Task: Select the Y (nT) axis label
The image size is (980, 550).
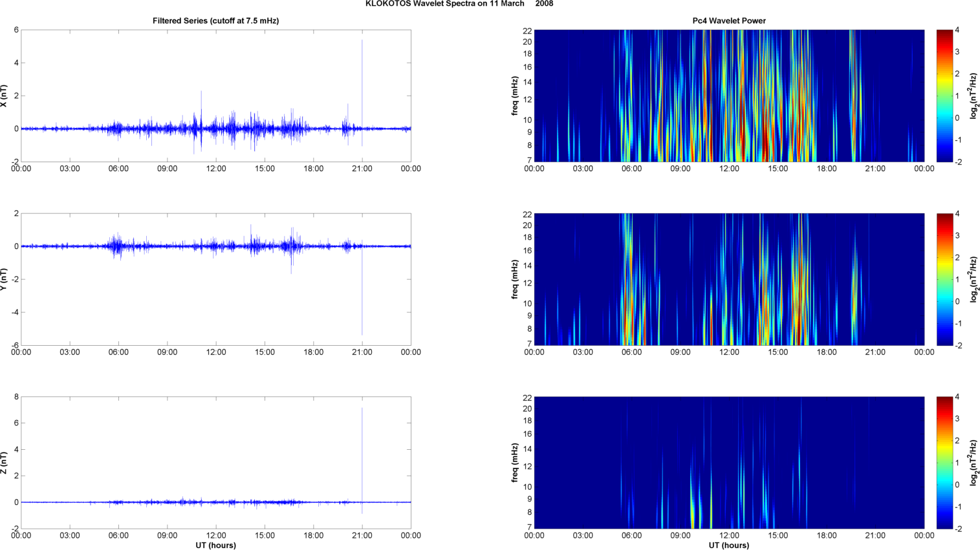Action: click(4, 279)
